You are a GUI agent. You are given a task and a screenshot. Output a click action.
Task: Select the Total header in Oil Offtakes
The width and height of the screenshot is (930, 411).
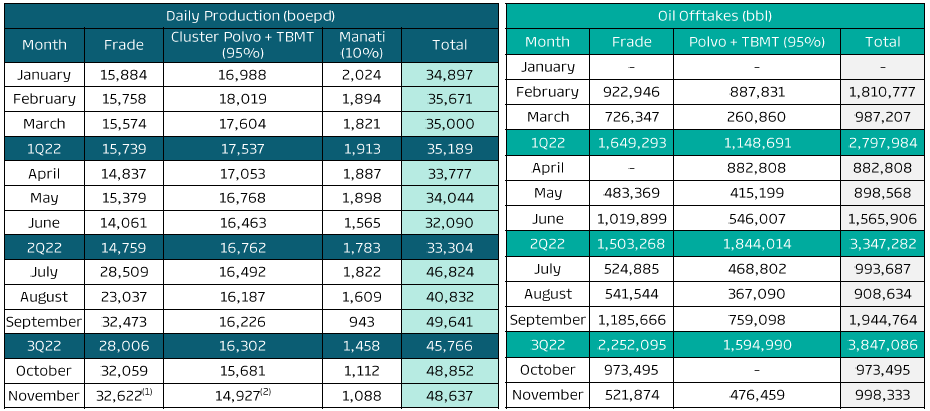coord(882,42)
